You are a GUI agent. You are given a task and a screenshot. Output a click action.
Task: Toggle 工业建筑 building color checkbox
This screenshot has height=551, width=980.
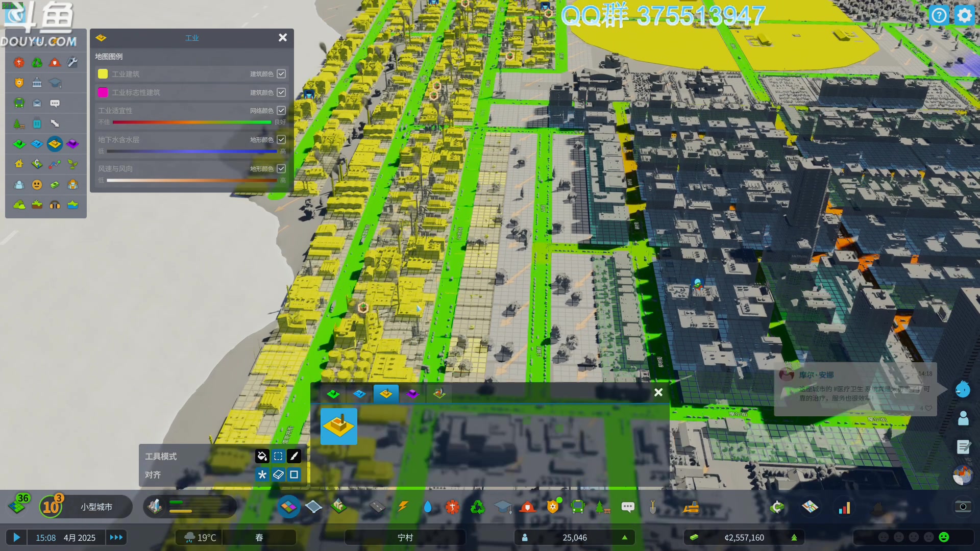click(x=281, y=74)
